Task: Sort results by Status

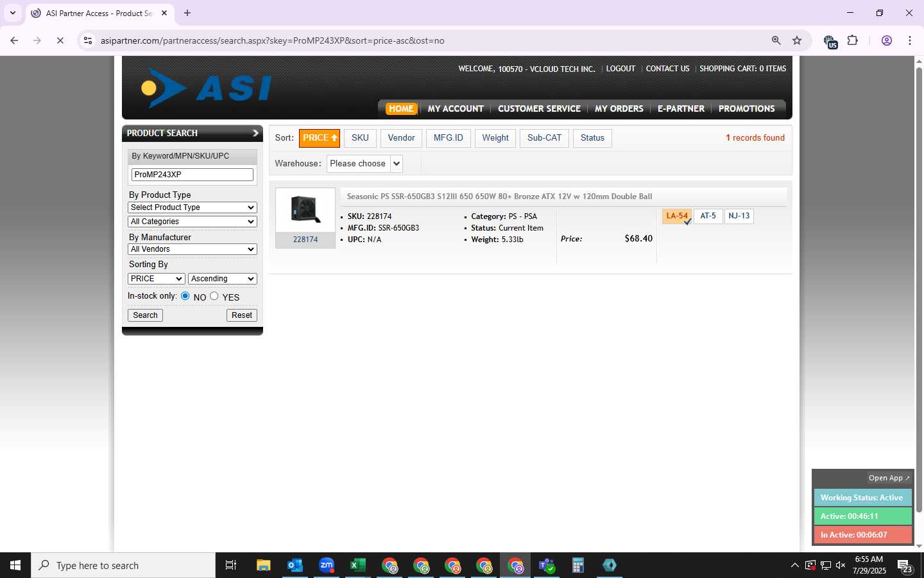Action: click(x=592, y=138)
